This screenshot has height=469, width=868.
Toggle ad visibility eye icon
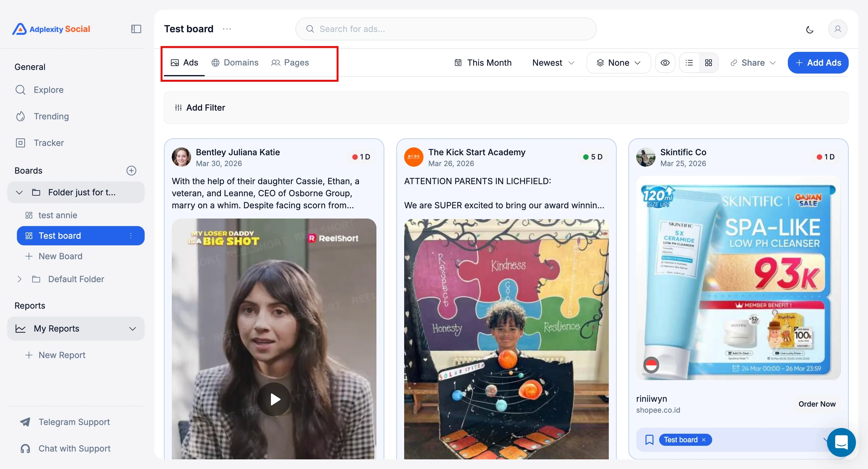pos(665,63)
